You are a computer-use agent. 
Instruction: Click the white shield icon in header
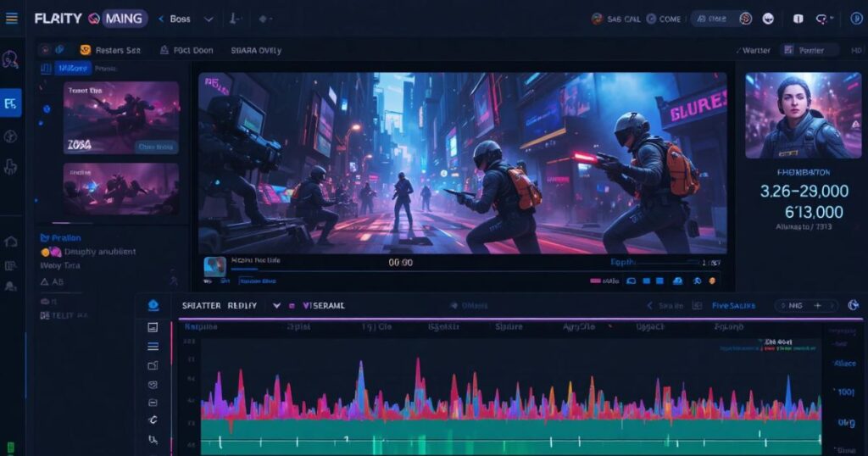798,19
